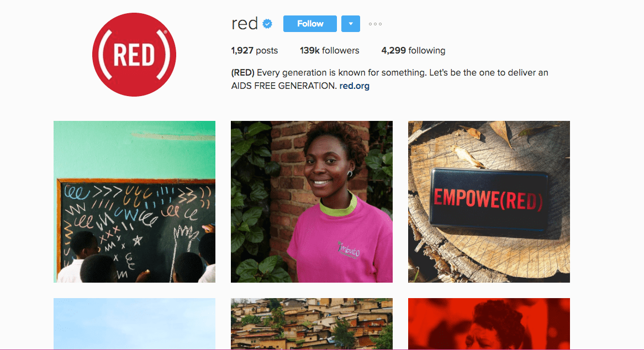
Task: Open the red-tinted portrait photo post
Action: pyautogui.click(x=489, y=324)
